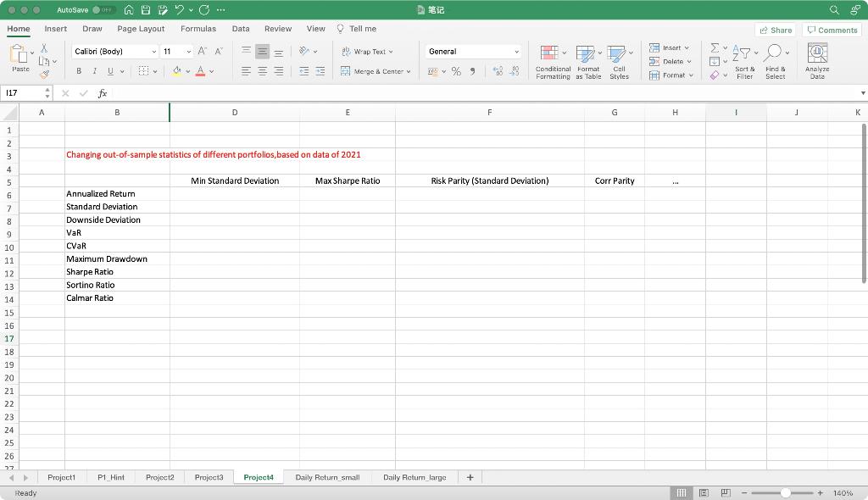Toggle AutoSave switch

pyautogui.click(x=103, y=10)
